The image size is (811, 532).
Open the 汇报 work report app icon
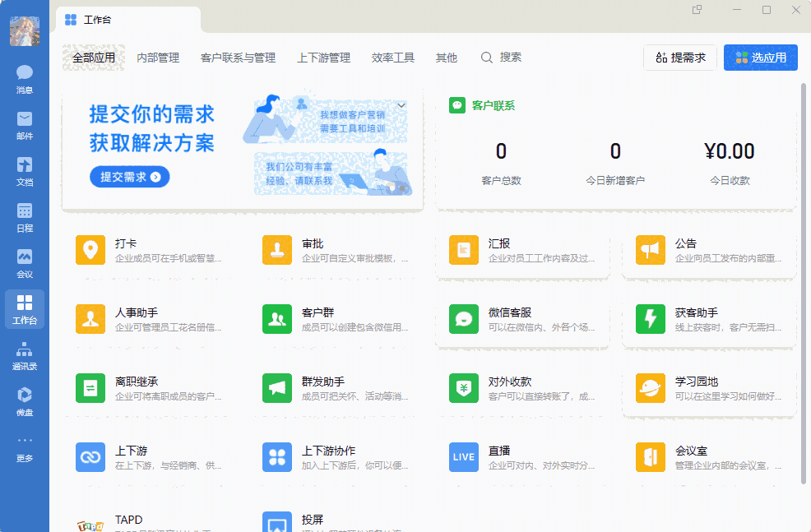464,250
